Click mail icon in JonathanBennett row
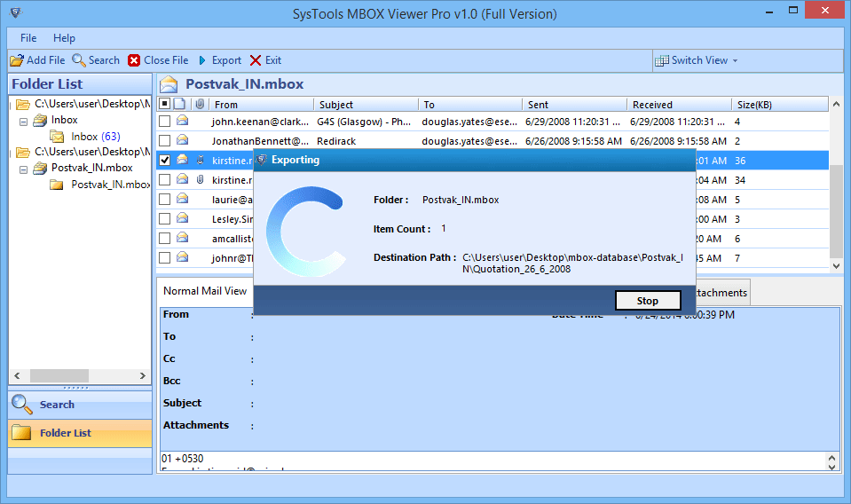 183,140
